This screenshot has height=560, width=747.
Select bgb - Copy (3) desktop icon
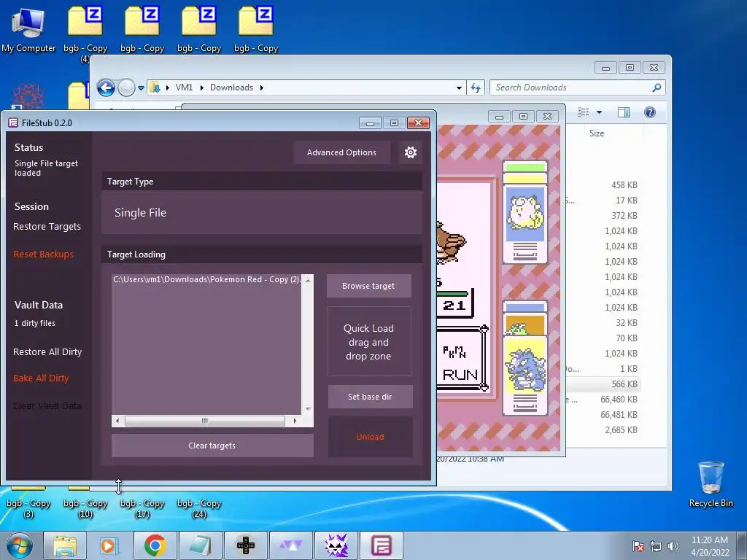pos(28,505)
